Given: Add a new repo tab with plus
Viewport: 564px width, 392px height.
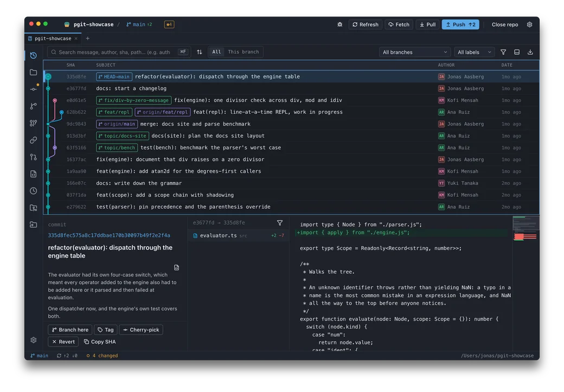Looking at the screenshot, I should [x=87, y=38].
